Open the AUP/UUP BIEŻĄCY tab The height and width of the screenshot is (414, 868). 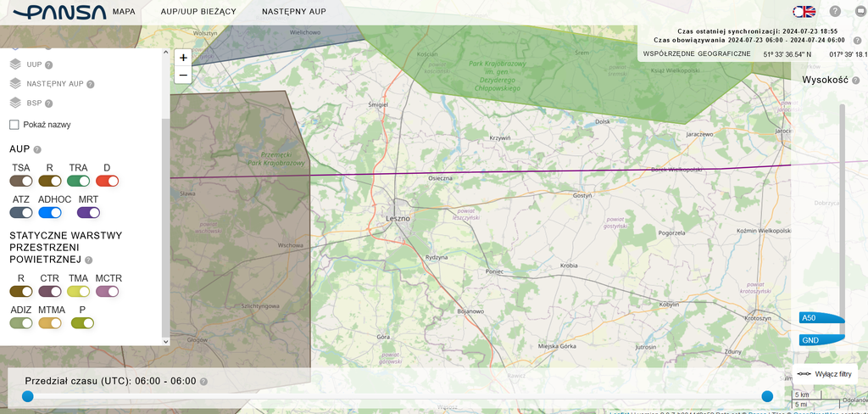click(x=198, y=13)
